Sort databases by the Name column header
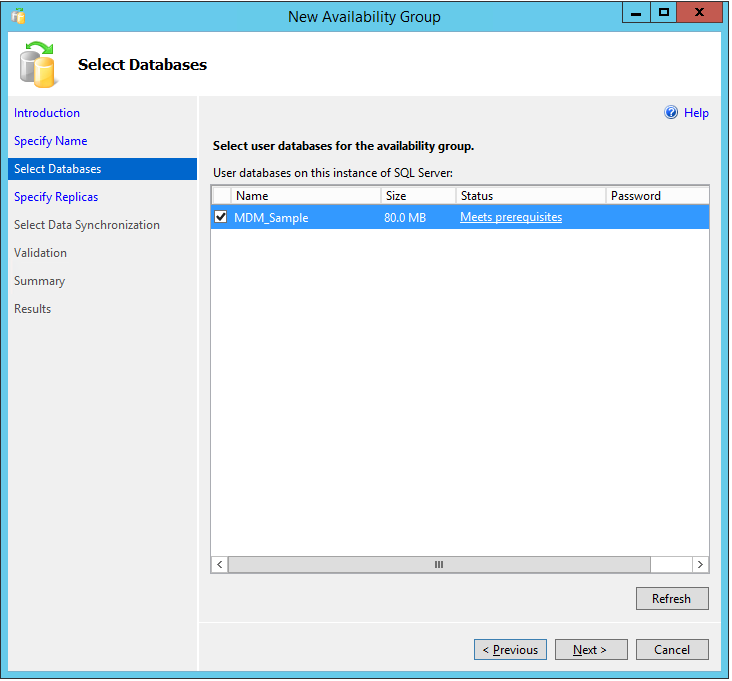 (306, 196)
